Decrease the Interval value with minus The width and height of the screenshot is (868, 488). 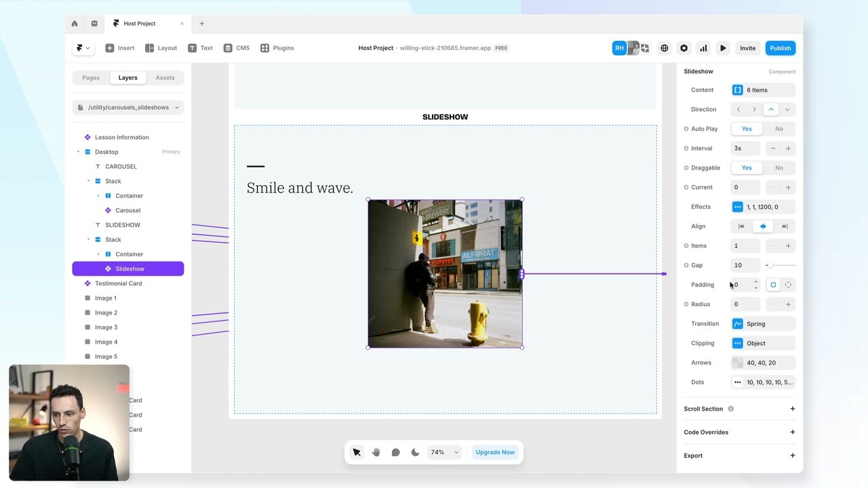point(772,148)
